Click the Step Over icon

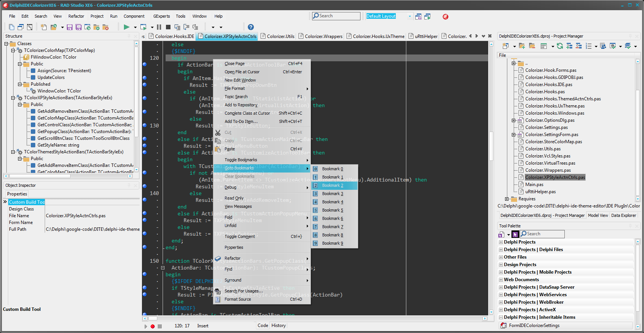(x=186, y=27)
